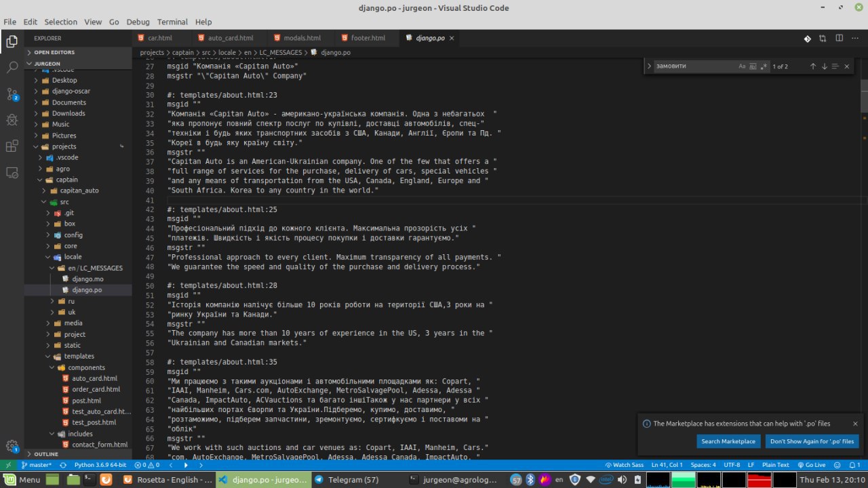The width and height of the screenshot is (868, 488).
Task: Go to next match in find widget
Action: point(825,66)
